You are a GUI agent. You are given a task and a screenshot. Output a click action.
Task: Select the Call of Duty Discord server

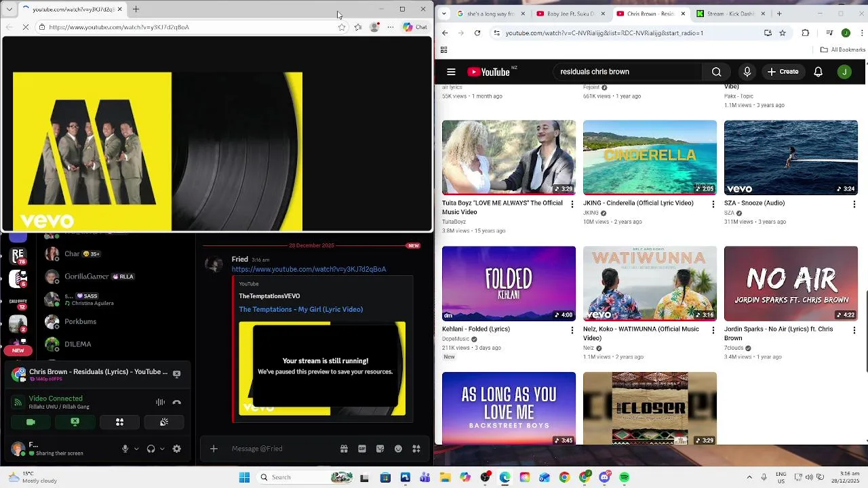18,302
